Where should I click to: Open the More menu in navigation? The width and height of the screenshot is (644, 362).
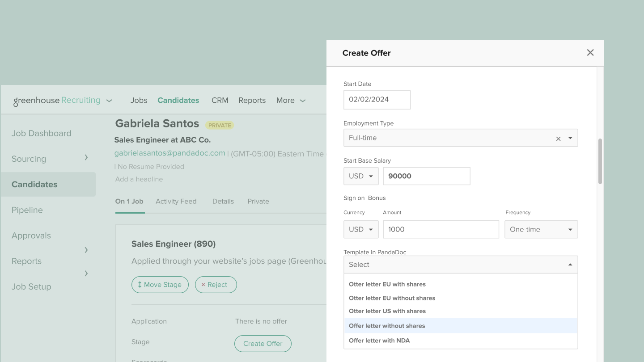(x=291, y=101)
